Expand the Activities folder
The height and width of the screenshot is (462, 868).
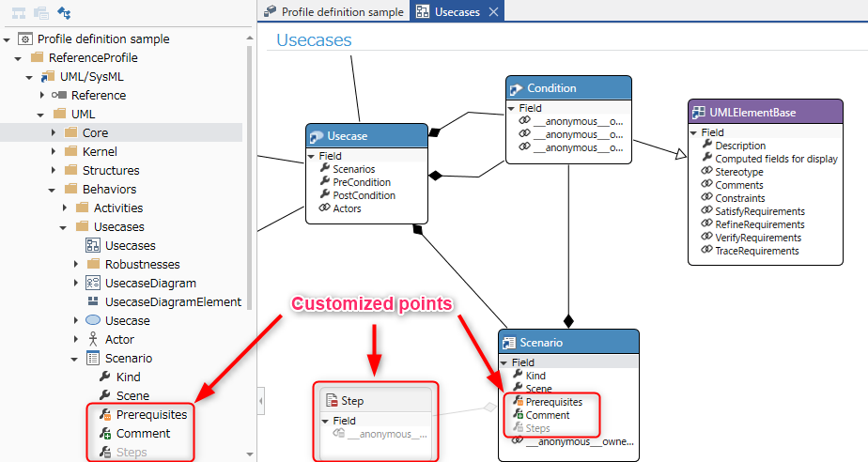click(x=65, y=208)
